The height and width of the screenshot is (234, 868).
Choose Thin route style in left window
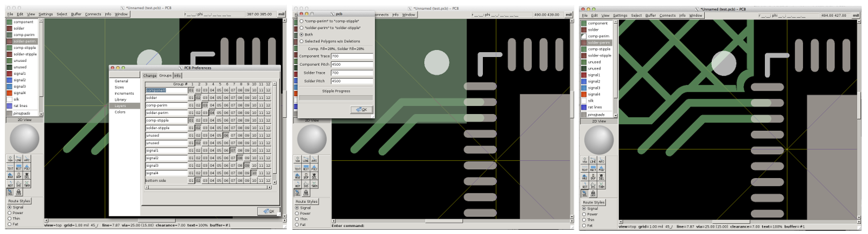click(14, 218)
